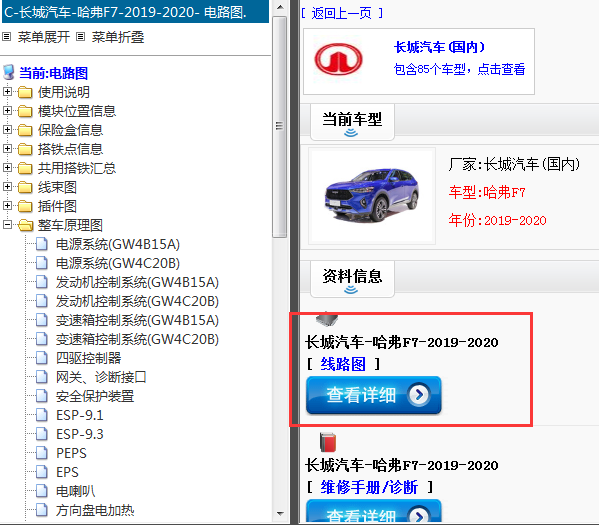Click 菜单展开 to expand all menus

[44, 37]
